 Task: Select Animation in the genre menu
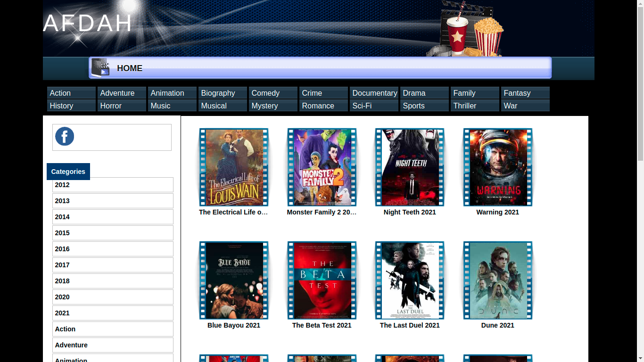coord(172,93)
